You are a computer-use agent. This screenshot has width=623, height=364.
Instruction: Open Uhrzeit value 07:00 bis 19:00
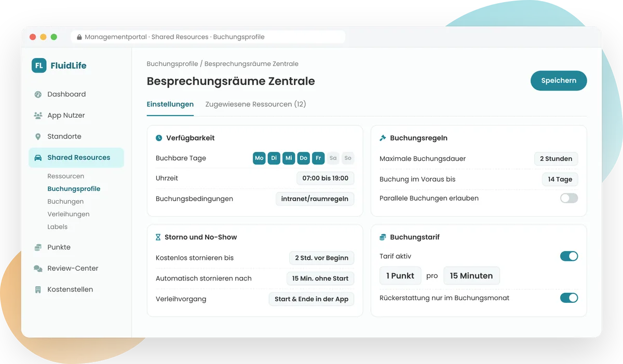pyautogui.click(x=326, y=178)
